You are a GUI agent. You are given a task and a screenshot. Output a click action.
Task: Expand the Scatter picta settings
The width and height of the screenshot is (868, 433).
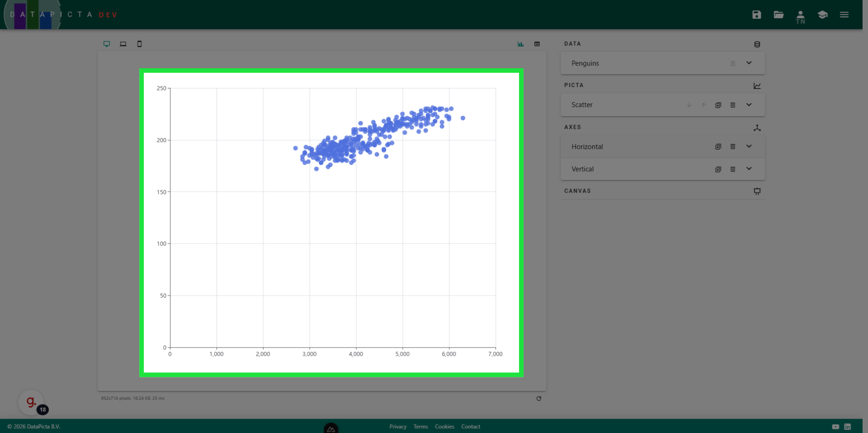click(x=749, y=105)
